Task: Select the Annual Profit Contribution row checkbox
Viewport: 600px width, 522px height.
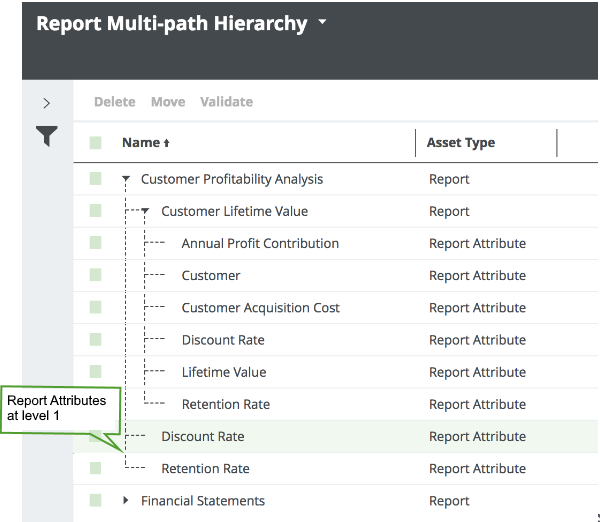Action: click(x=95, y=243)
